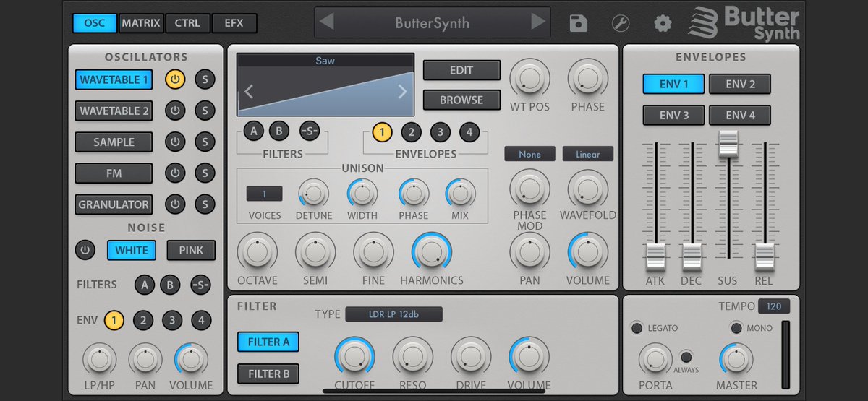
Task: Open the wrench tools icon
Action: (x=621, y=23)
